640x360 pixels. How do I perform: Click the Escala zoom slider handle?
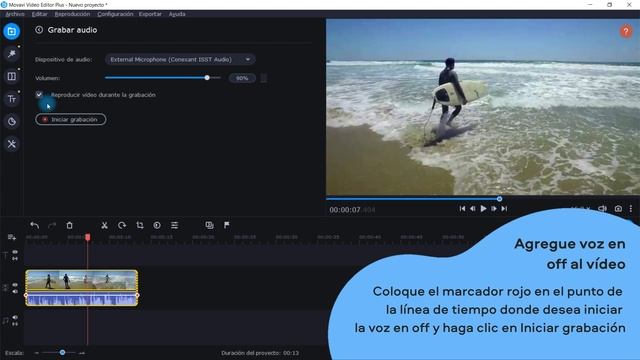[x=62, y=352]
